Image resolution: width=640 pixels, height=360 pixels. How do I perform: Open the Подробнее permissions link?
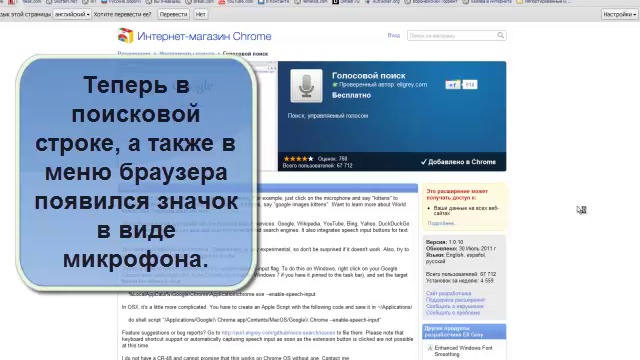click(x=441, y=223)
